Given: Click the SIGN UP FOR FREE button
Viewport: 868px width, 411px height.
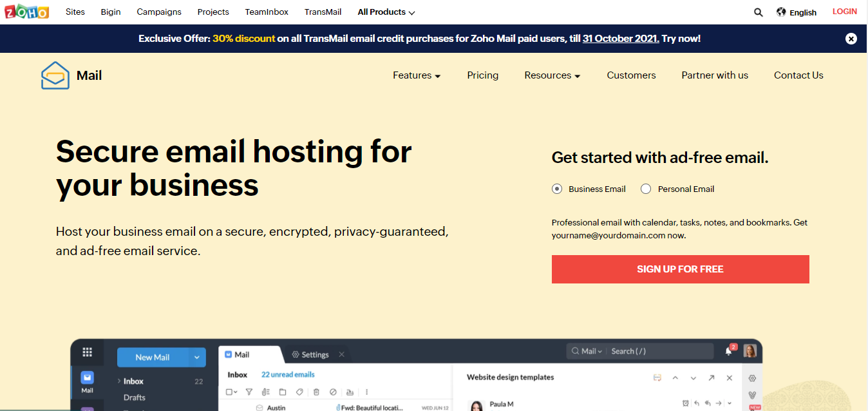Looking at the screenshot, I should point(680,269).
